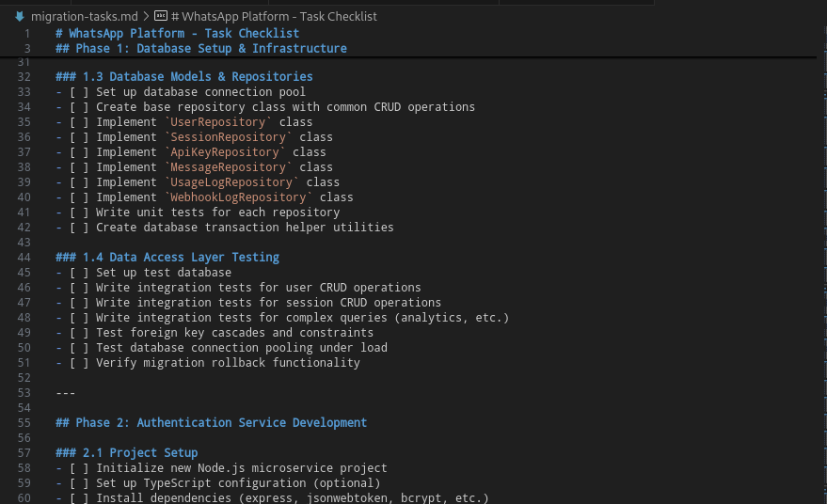This screenshot has height=504, width=827.
Task: Click the breadcrumb separator chevron
Action: pos(145,16)
